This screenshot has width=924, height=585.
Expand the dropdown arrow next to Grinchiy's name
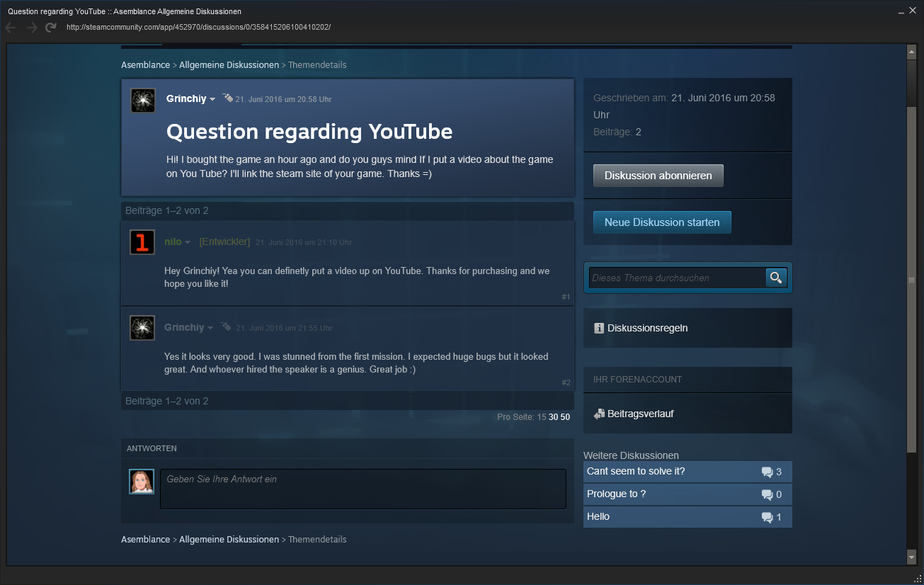click(x=212, y=100)
